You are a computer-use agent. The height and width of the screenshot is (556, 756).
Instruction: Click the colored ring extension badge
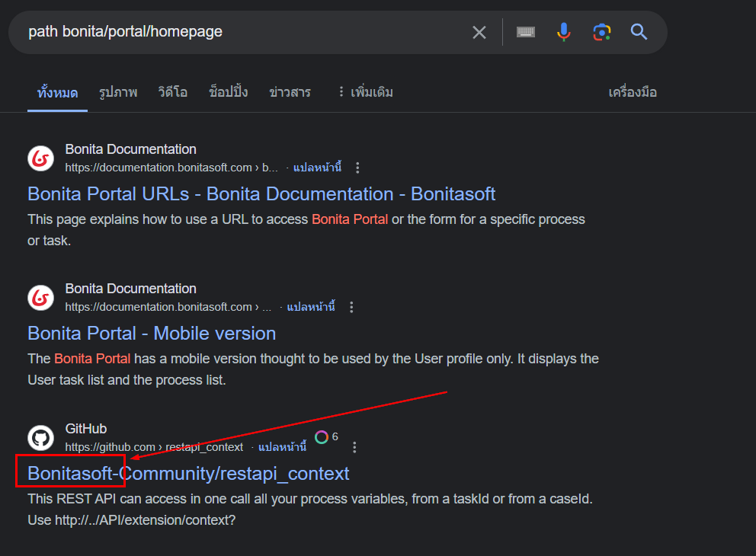[x=322, y=437]
